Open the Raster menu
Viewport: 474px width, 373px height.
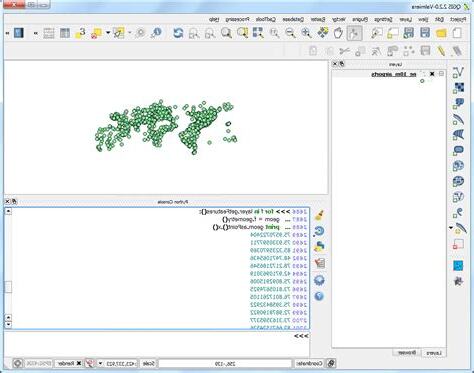pos(318,20)
